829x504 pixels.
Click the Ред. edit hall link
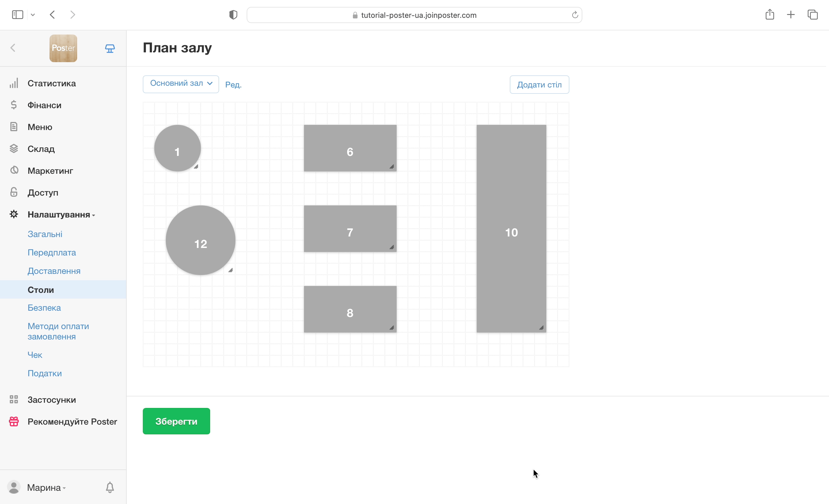[233, 85]
